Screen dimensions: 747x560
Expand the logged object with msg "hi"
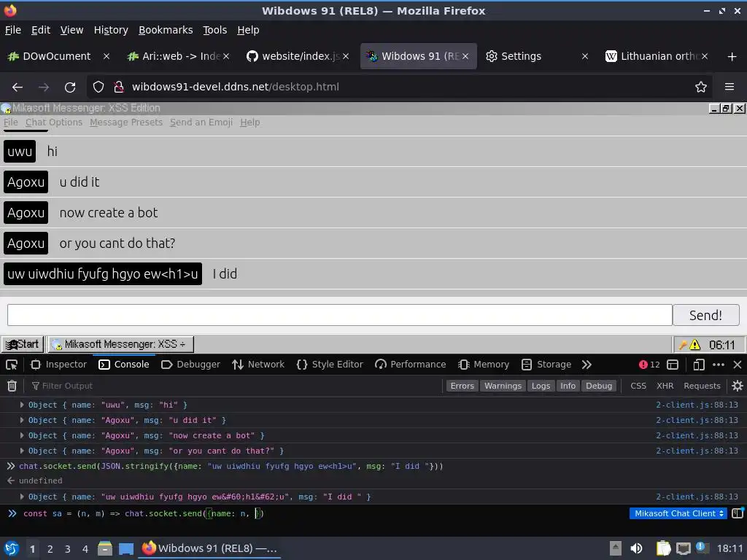tap(22, 405)
